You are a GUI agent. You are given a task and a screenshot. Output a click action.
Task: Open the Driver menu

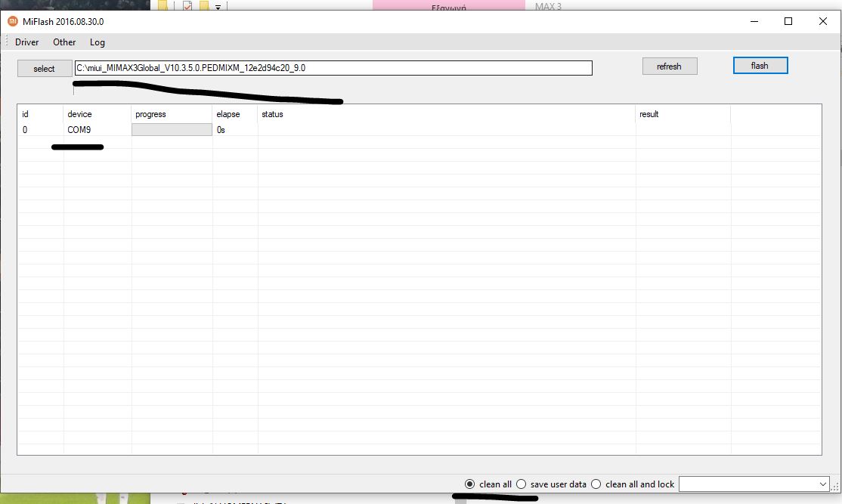click(x=27, y=42)
